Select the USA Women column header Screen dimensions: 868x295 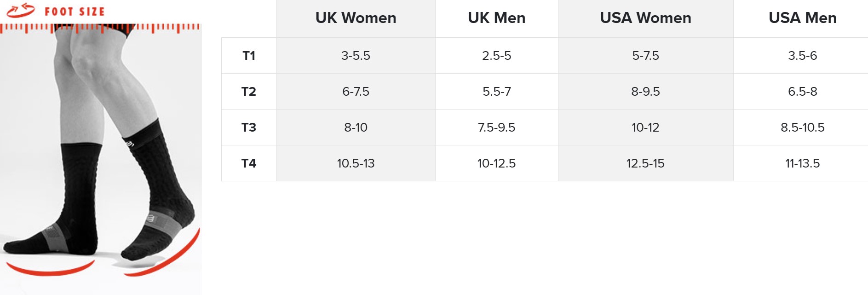pos(646,18)
